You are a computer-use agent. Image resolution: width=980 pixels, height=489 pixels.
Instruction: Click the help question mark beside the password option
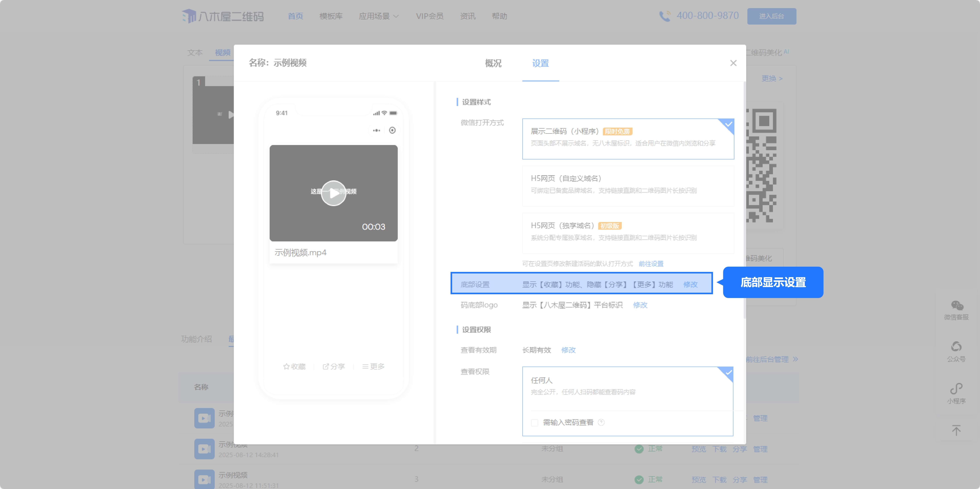click(601, 422)
